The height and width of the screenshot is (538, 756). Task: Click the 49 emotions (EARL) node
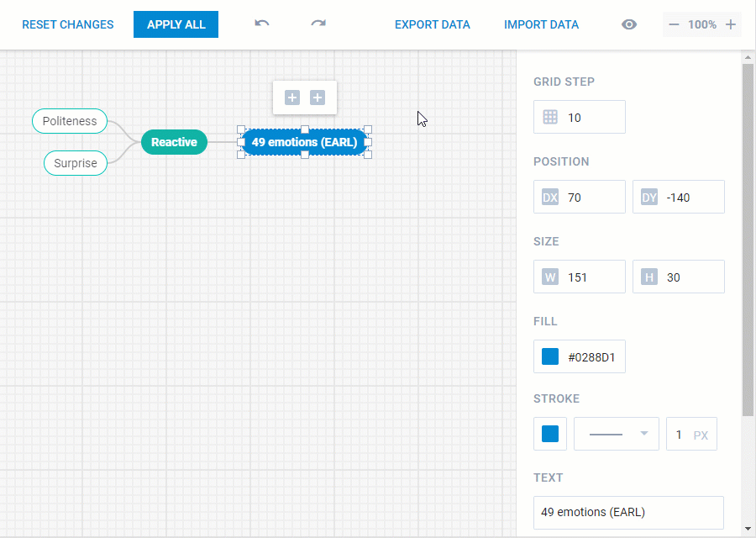(x=304, y=142)
